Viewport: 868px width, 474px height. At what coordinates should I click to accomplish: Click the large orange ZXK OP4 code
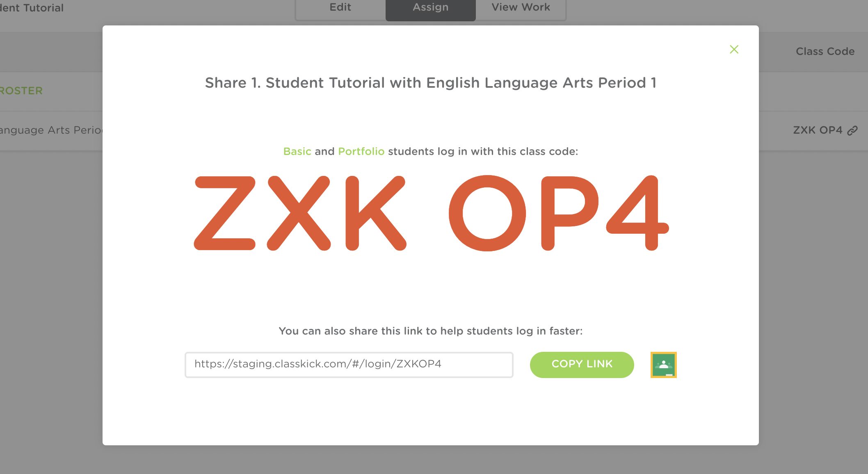coord(431,213)
